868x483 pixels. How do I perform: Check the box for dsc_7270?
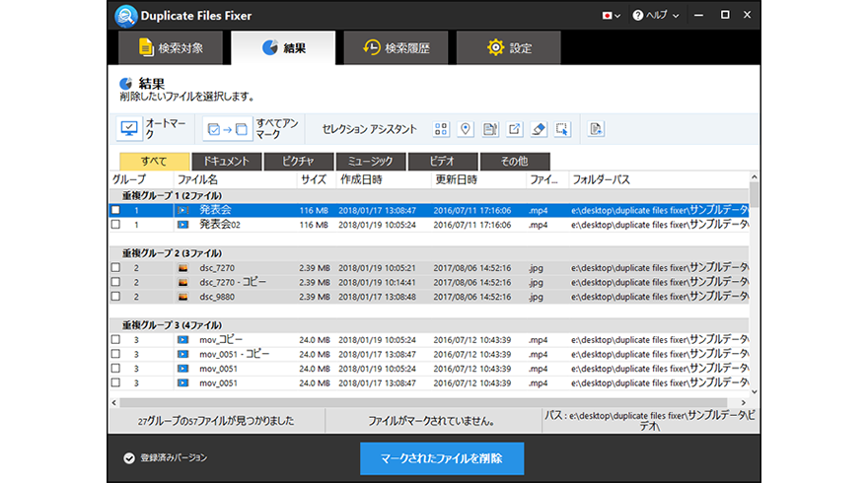(x=115, y=268)
